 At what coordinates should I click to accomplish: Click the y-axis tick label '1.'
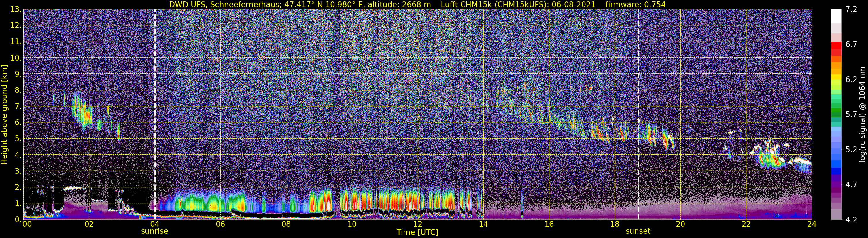18,204
